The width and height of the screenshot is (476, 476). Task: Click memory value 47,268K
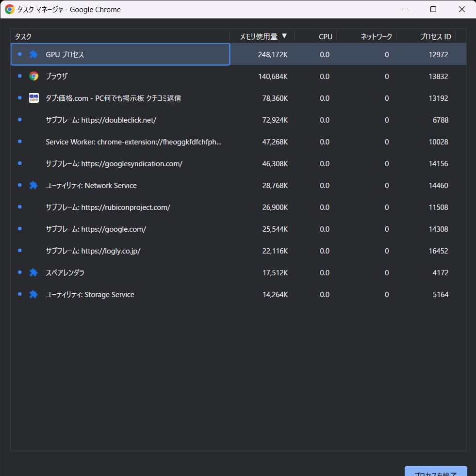(x=275, y=142)
